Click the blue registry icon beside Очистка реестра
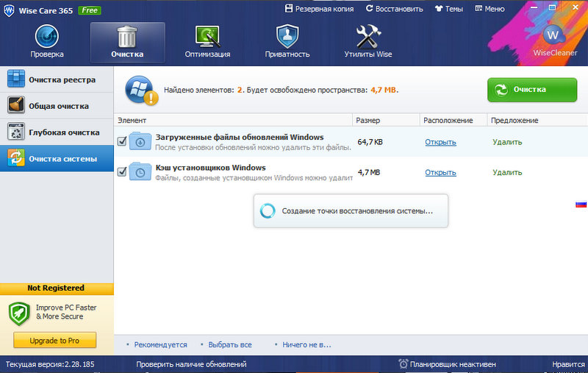 tap(16, 79)
